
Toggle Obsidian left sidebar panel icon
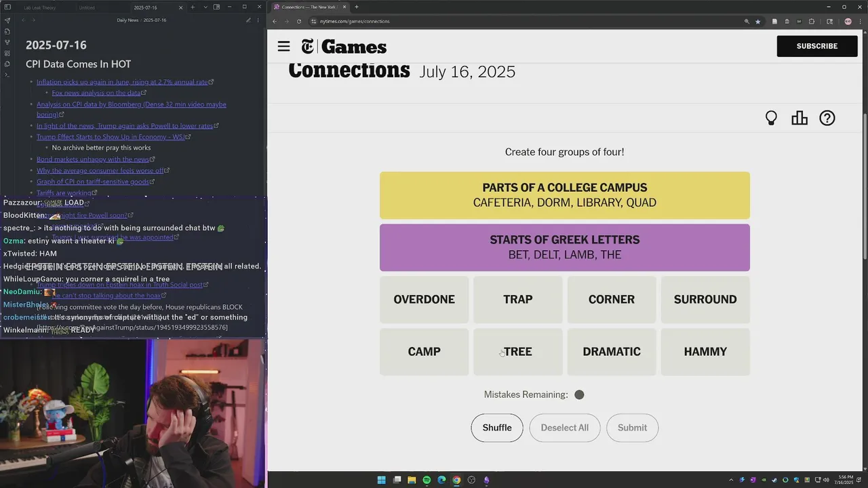click(x=7, y=7)
